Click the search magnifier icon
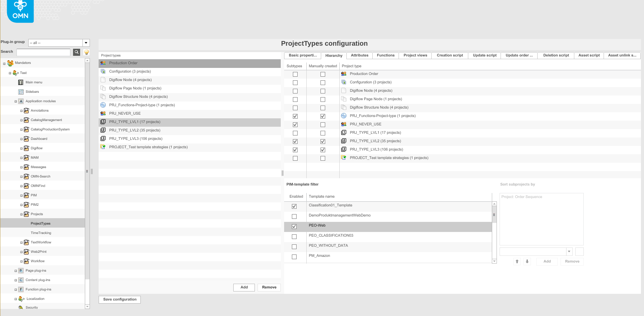 [76, 52]
